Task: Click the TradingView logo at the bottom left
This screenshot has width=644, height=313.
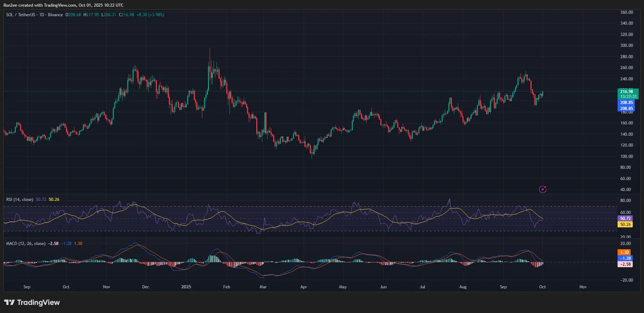Action: point(32,302)
